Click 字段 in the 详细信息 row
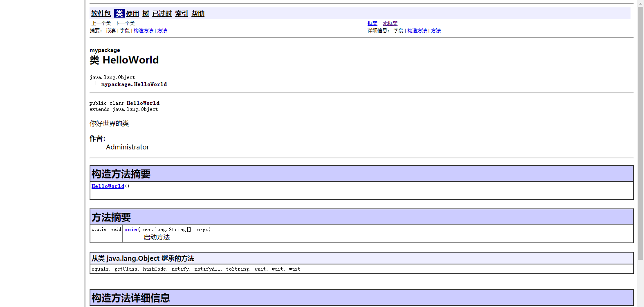 click(x=399, y=31)
